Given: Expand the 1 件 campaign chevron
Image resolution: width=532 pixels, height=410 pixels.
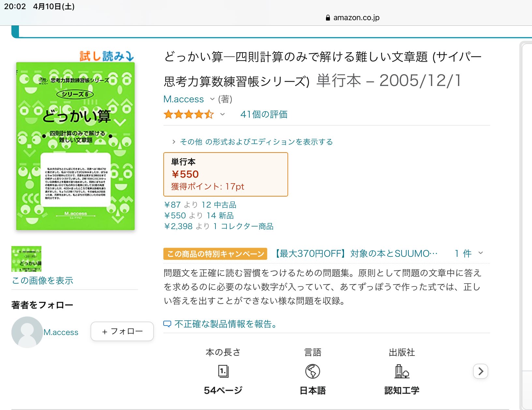Looking at the screenshot, I should tap(480, 253).
